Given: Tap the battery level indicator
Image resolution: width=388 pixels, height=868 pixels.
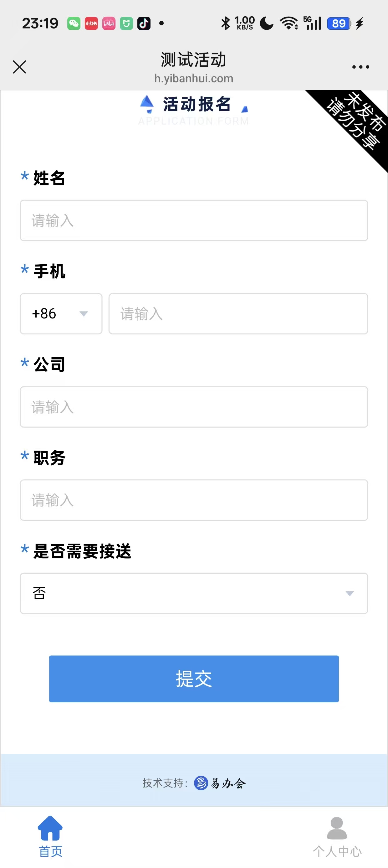Looking at the screenshot, I should pos(339,23).
